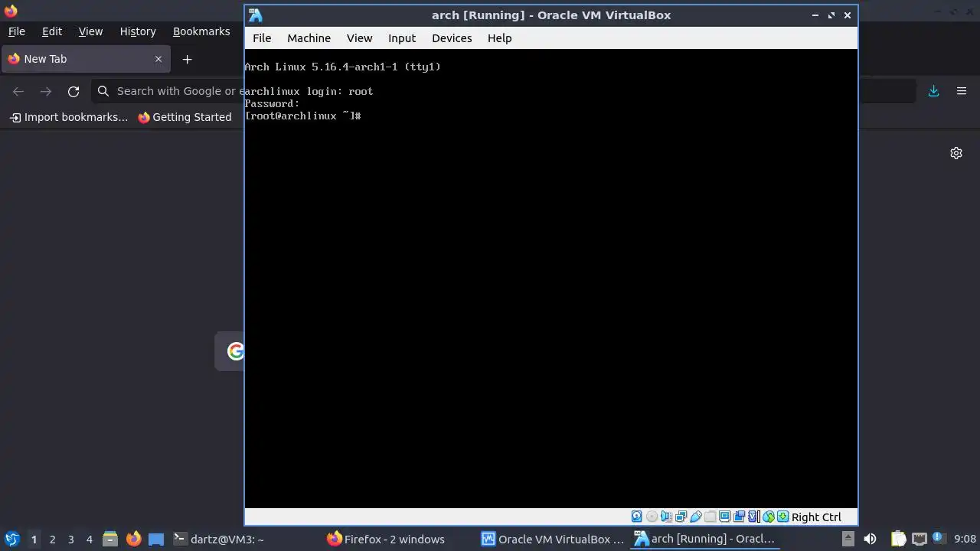Open the volume control in system tray

pos(870,539)
